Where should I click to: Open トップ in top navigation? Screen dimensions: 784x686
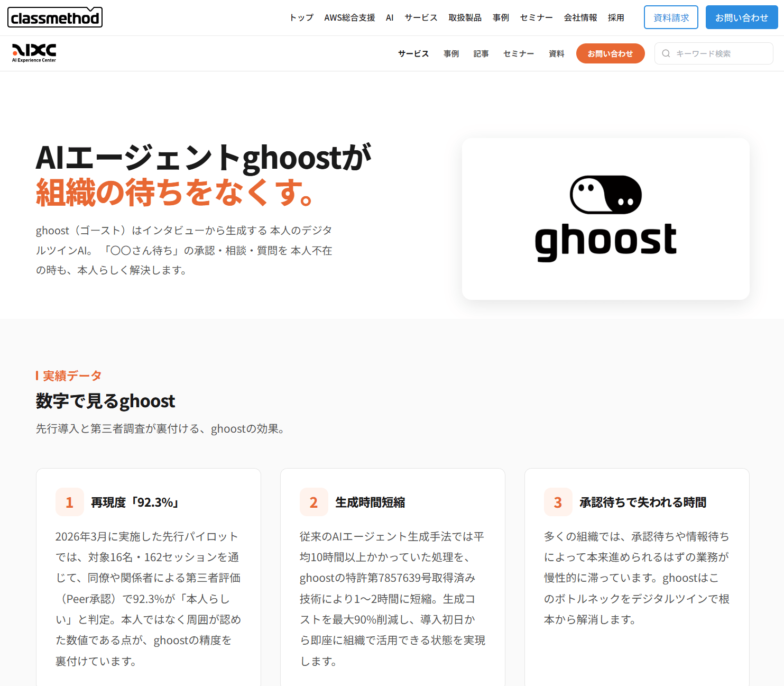pyautogui.click(x=301, y=18)
